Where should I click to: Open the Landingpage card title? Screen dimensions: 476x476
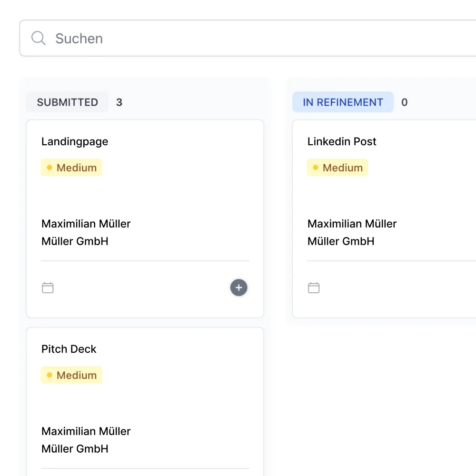(75, 141)
